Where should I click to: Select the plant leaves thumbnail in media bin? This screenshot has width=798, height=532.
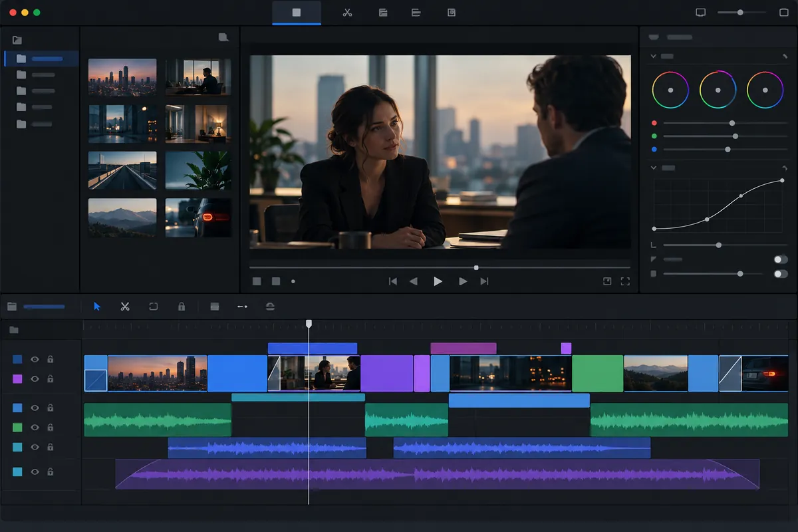coord(198,170)
